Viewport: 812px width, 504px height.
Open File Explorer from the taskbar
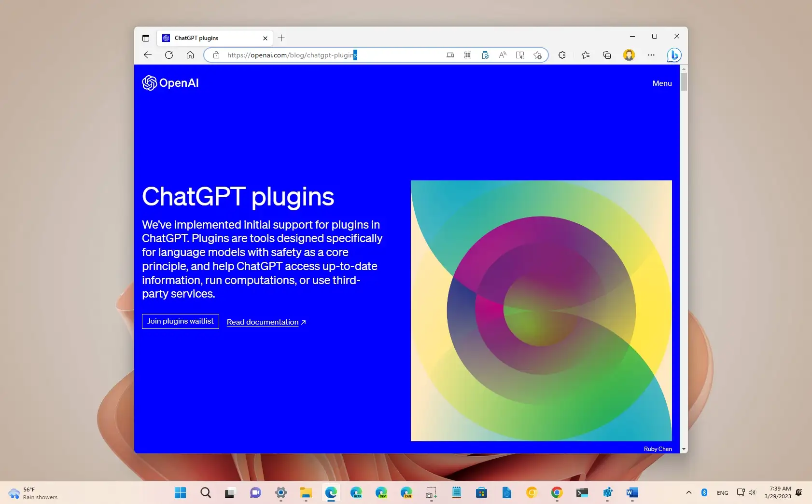pyautogui.click(x=306, y=492)
